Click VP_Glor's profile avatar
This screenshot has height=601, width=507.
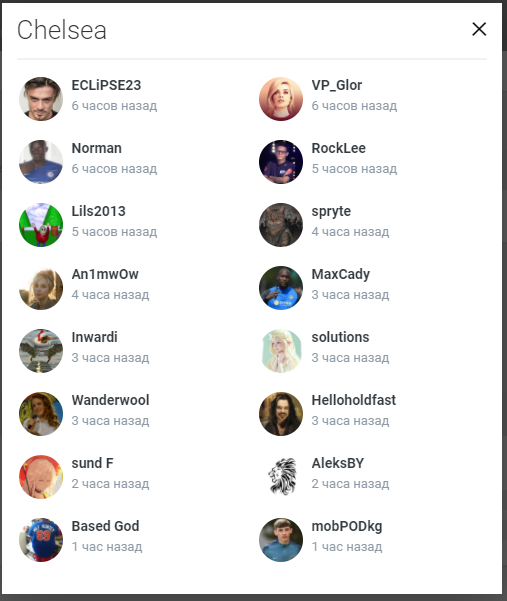tap(281, 99)
